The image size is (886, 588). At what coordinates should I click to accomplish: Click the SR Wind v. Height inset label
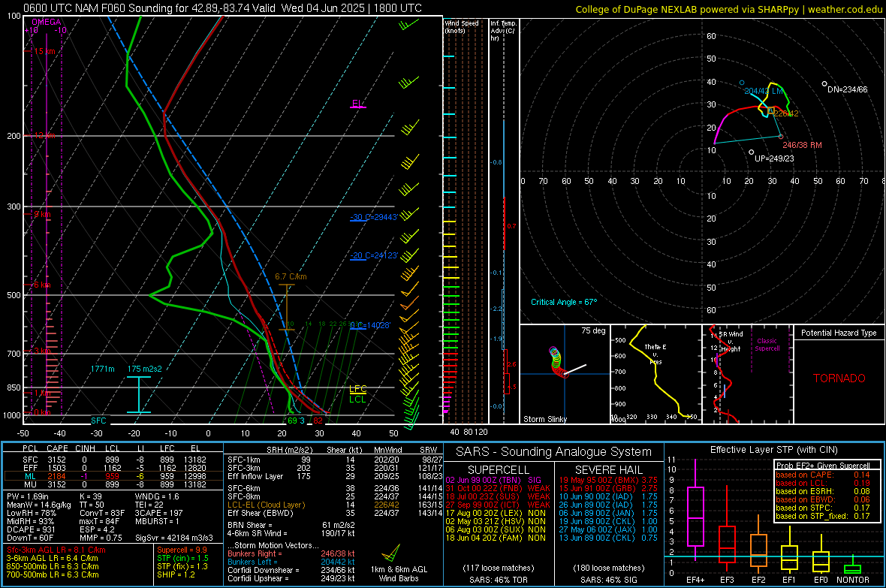point(730,342)
